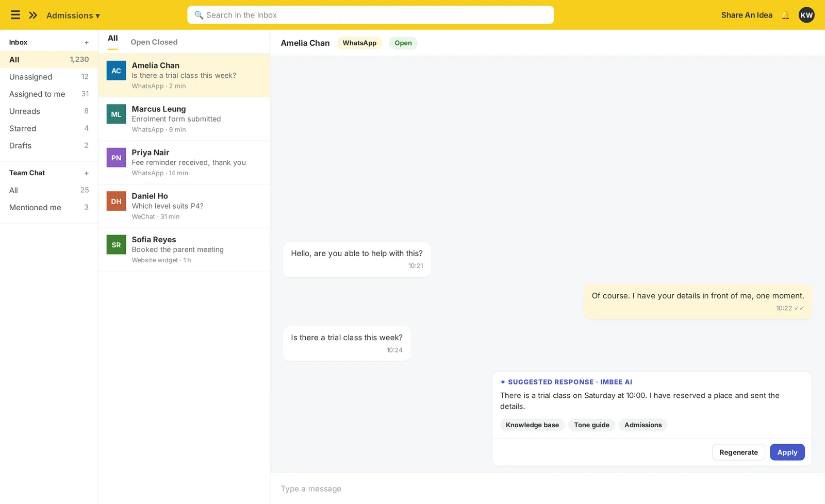This screenshot has height=504, width=825.
Task: Open Priya Nair conversation
Action: coord(184,162)
